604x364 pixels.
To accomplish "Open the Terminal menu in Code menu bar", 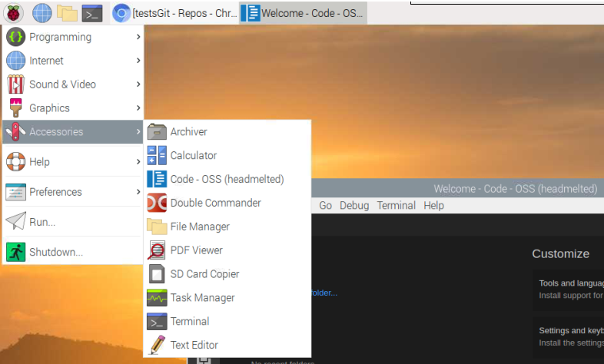I will click(x=396, y=206).
